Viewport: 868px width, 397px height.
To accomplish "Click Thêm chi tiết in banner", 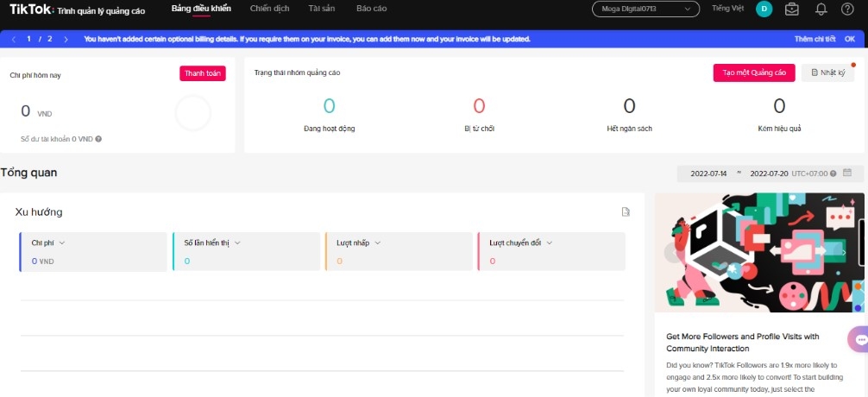I will (815, 39).
